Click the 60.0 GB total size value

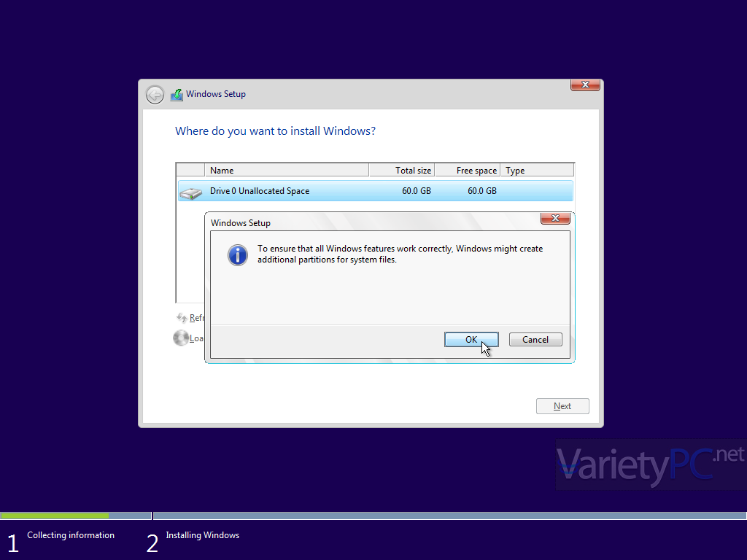coord(417,191)
